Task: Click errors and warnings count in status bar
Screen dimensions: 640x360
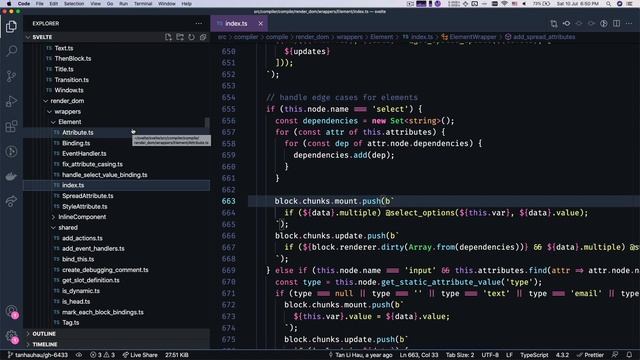Action: pyautogui.click(x=102, y=355)
